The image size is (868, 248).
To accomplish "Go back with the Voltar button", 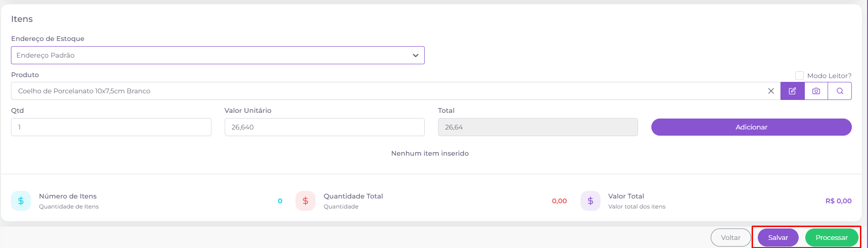I will click(x=731, y=238).
